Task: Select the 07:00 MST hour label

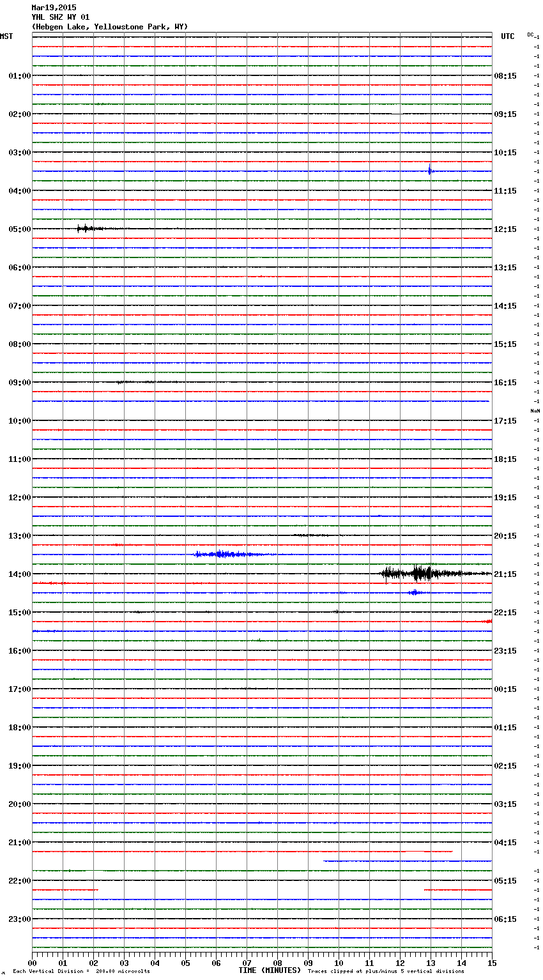Action: (x=19, y=306)
